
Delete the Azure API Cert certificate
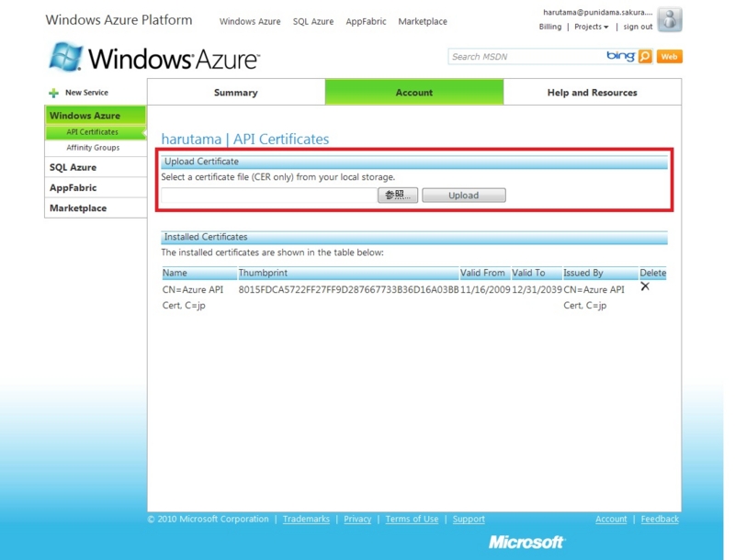click(645, 286)
